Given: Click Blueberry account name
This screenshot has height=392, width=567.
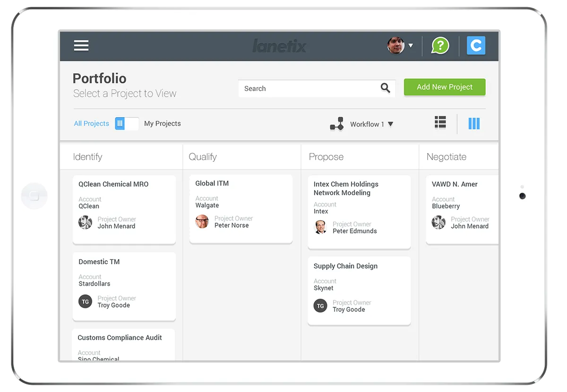Looking at the screenshot, I should [x=446, y=206].
